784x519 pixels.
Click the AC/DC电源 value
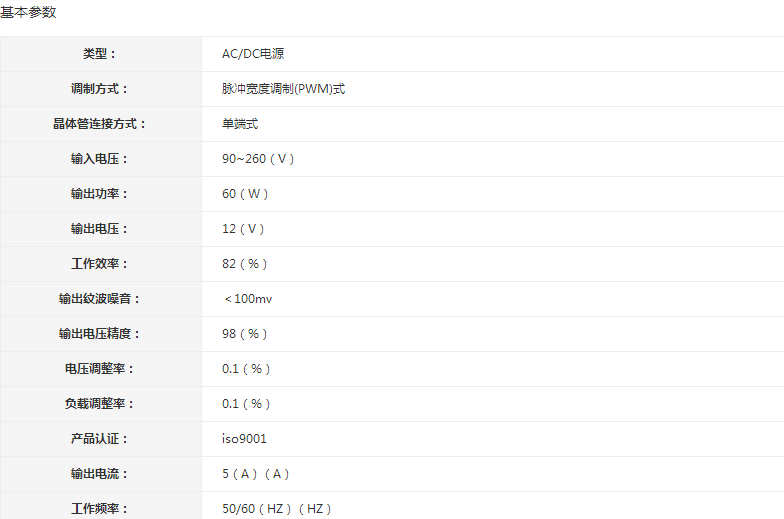click(x=253, y=54)
